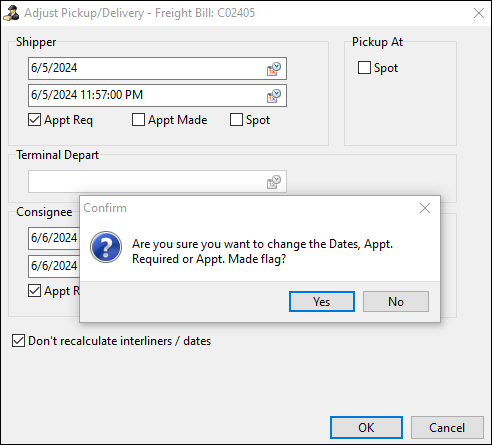Screen dimensions: 492x445
Task: Uncheck Don't recalculate interliners / dates
Action: [x=18, y=341]
